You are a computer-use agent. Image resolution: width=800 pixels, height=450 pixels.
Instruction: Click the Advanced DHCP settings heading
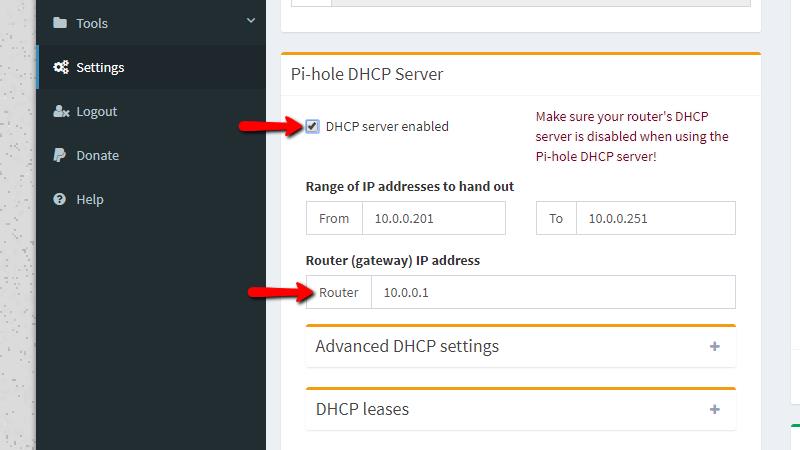(x=407, y=346)
